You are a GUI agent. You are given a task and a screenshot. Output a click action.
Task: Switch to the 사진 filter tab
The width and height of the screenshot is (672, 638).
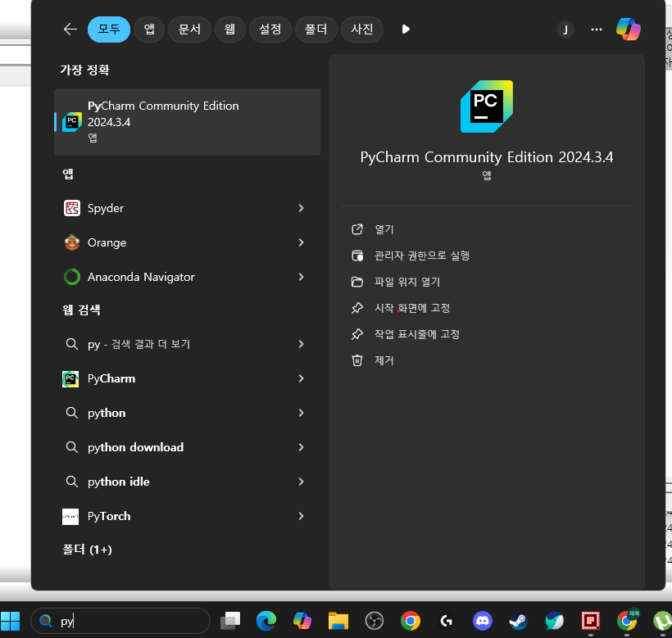[x=361, y=29]
